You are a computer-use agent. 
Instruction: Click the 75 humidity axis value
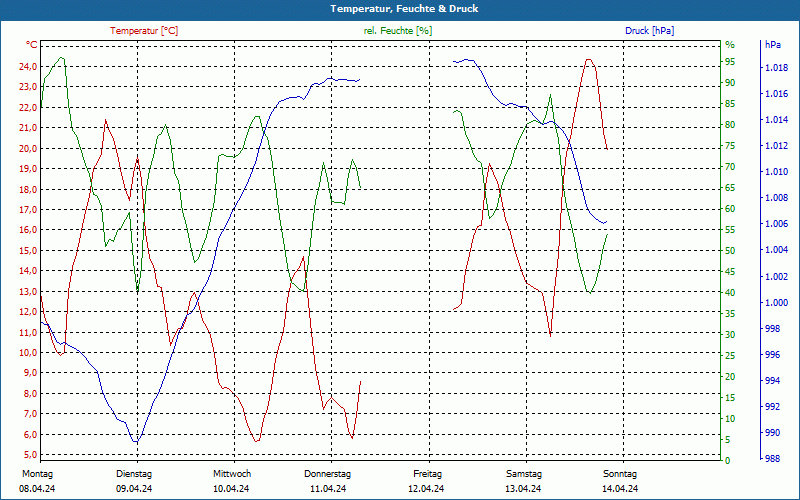point(730,146)
